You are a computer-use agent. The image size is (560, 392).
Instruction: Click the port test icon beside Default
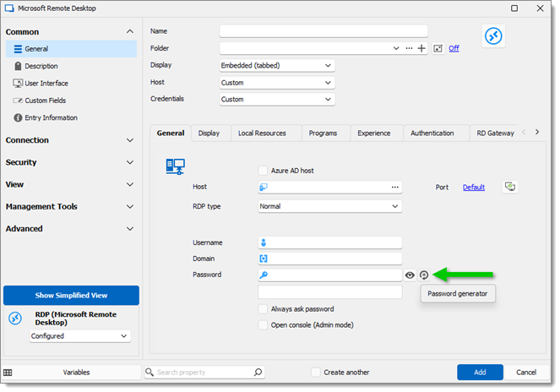pos(510,187)
